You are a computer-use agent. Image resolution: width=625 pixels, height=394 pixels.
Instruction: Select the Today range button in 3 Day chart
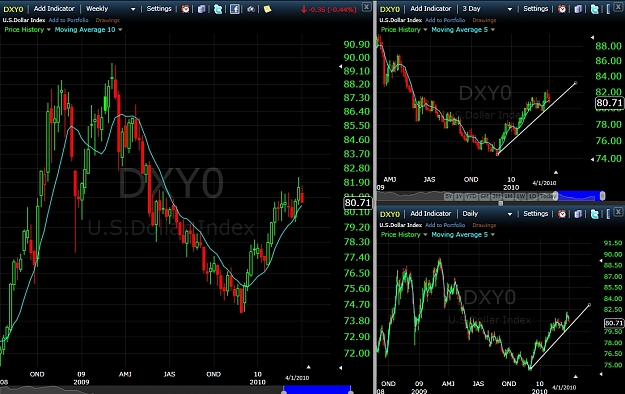[x=548, y=196]
